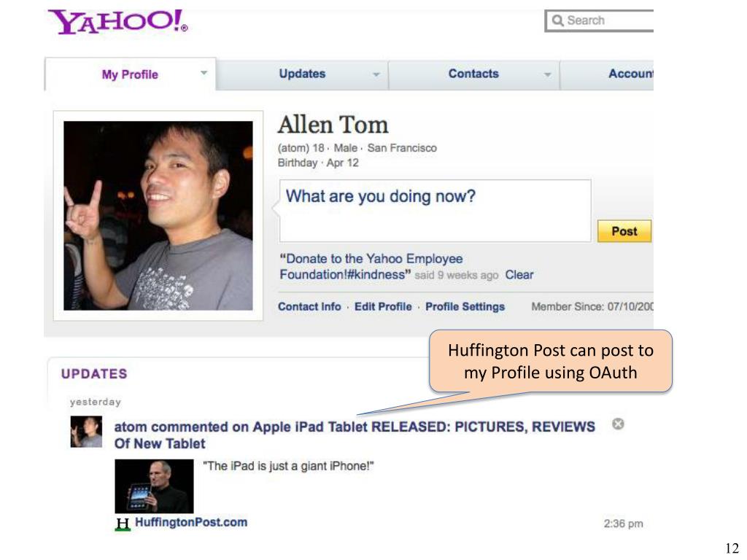
Task: Click the Huffington Post H icon
Action: click(123, 524)
